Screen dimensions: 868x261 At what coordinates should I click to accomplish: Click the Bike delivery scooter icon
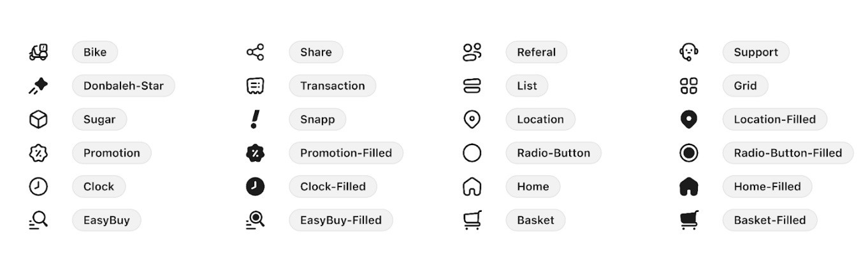(x=39, y=52)
